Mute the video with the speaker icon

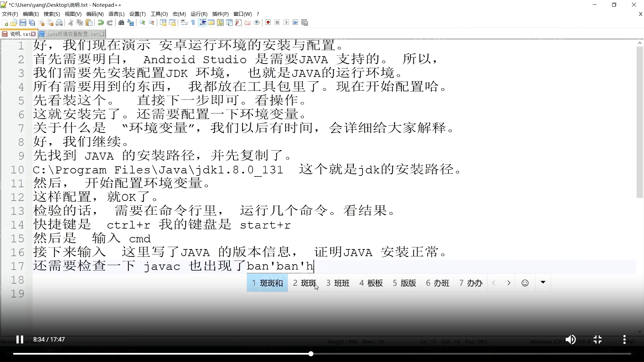[570, 339]
